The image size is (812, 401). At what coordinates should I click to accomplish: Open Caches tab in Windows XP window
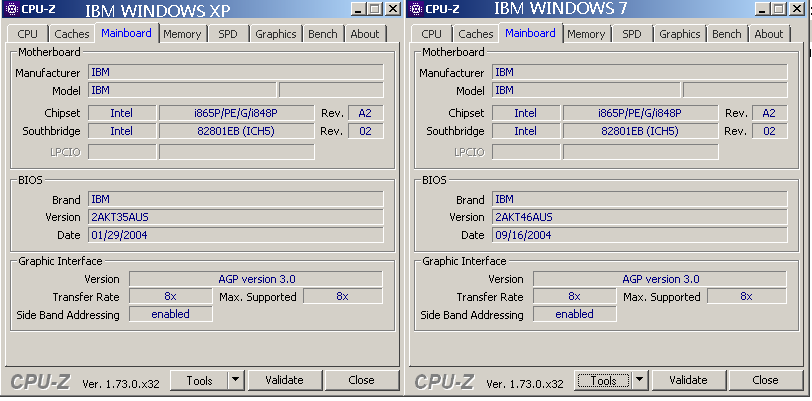(71, 34)
